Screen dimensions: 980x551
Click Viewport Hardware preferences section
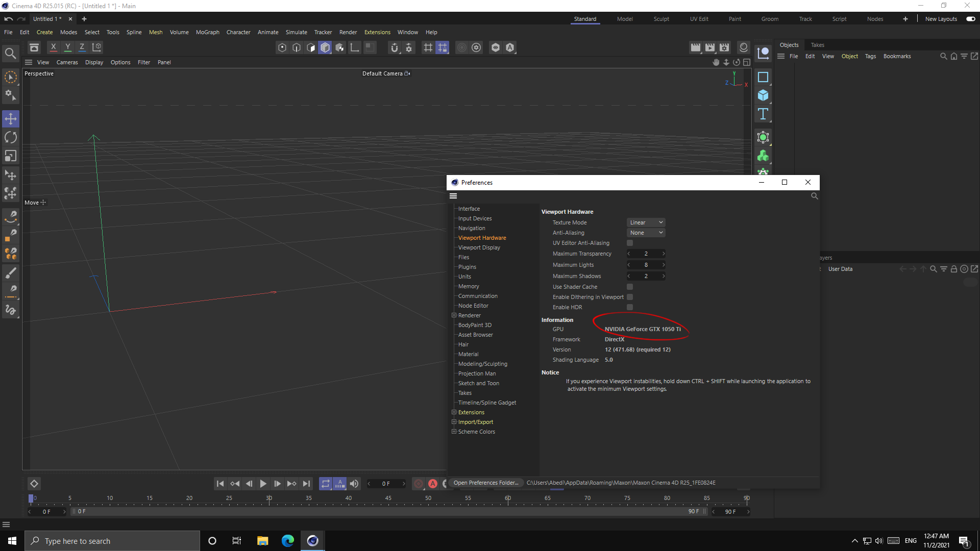pyautogui.click(x=482, y=237)
